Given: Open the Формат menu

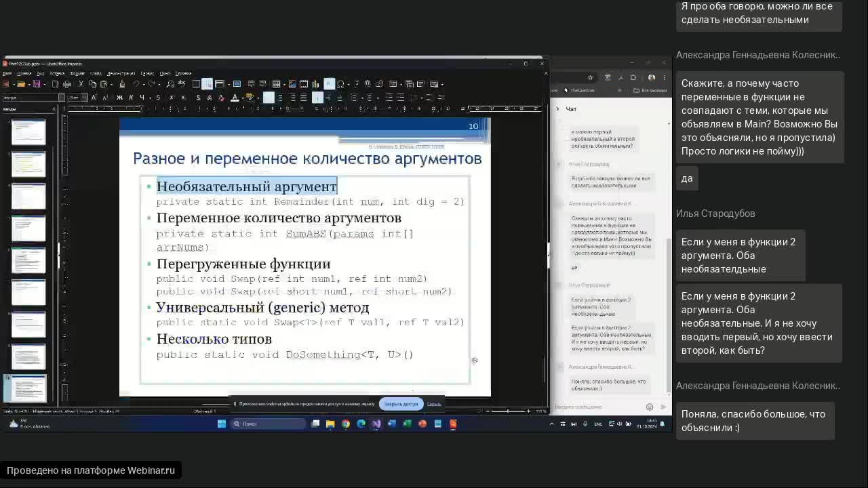Looking at the screenshot, I should click(x=77, y=73).
